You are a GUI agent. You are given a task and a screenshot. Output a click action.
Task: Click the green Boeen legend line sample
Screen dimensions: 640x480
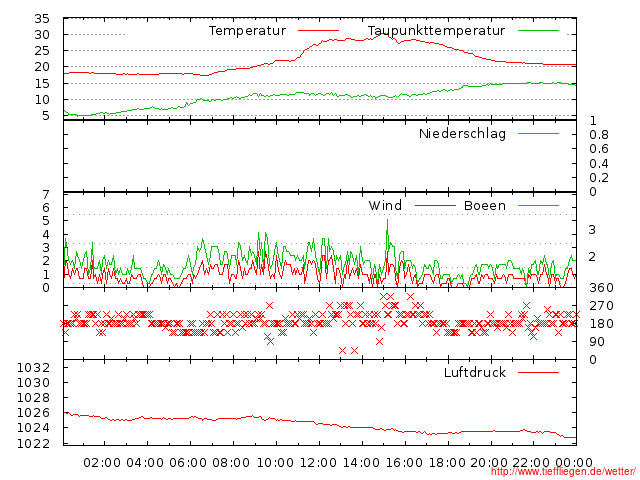click(x=538, y=205)
